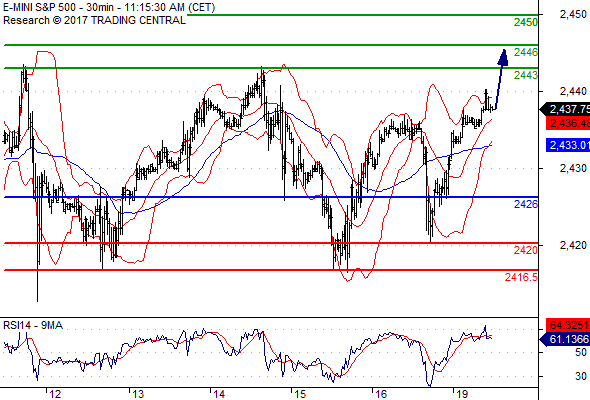The height and width of the screenshot is (400, 590).
Task: Click date label 12 on time axis
Action: click(x=55, y=394)
